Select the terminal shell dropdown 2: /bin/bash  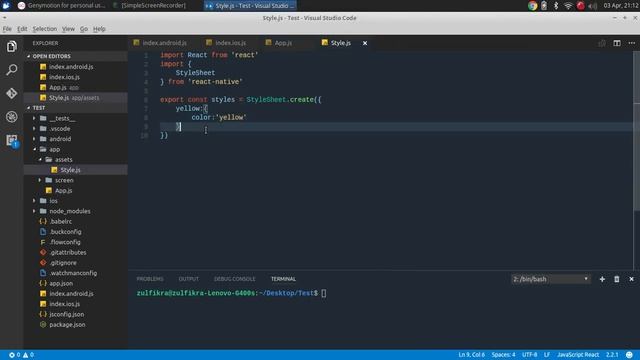click(550, 279)
